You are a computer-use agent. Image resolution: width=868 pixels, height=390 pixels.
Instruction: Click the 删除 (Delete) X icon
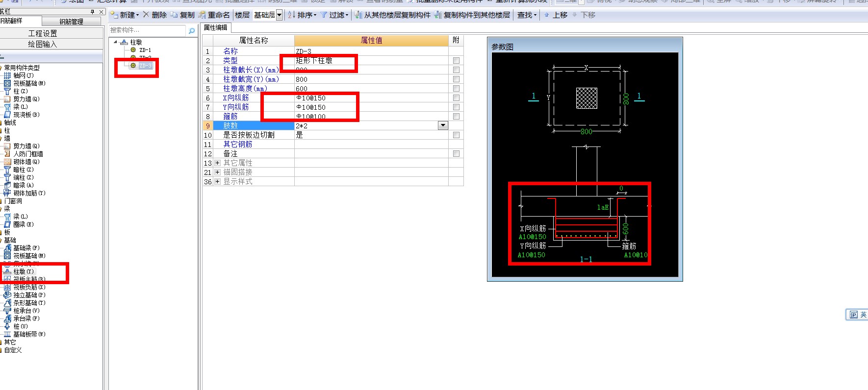click(x=146, y=15)
